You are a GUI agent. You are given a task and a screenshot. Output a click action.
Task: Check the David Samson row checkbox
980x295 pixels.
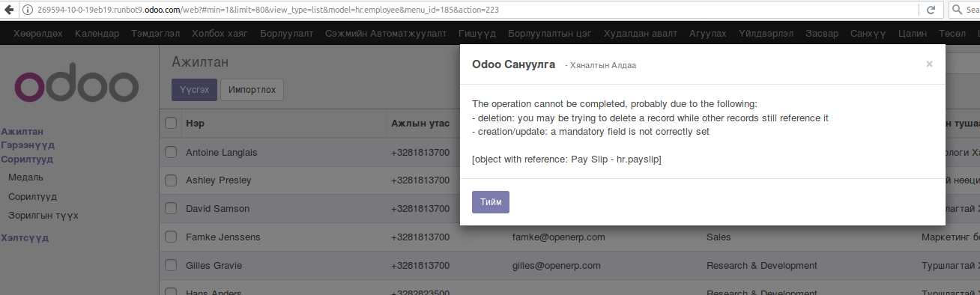click(x=171, y=209)
